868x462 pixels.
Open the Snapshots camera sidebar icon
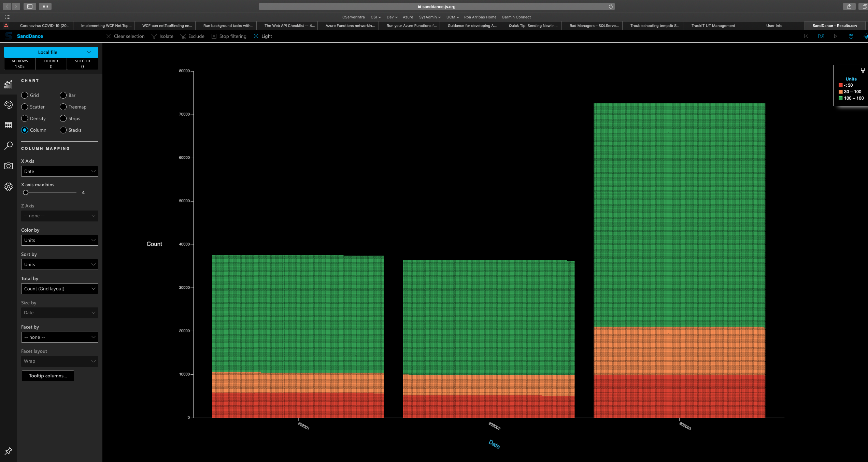pos(8,166)
